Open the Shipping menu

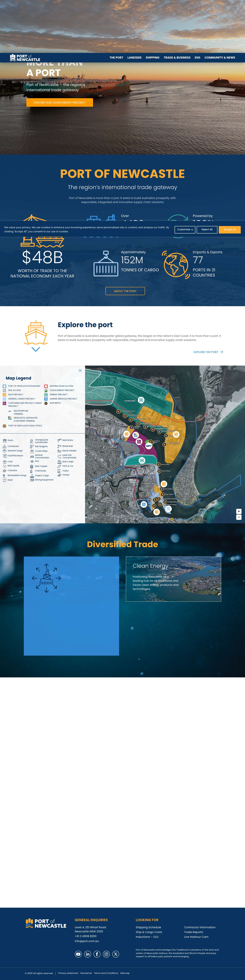coord(153,58)
